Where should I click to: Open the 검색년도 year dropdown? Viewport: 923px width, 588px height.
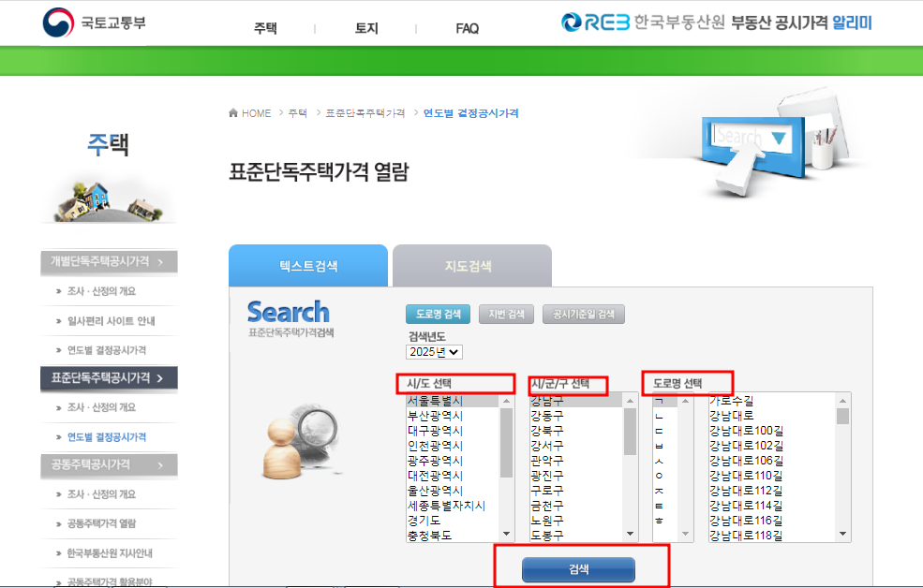(x=436, y=351)
